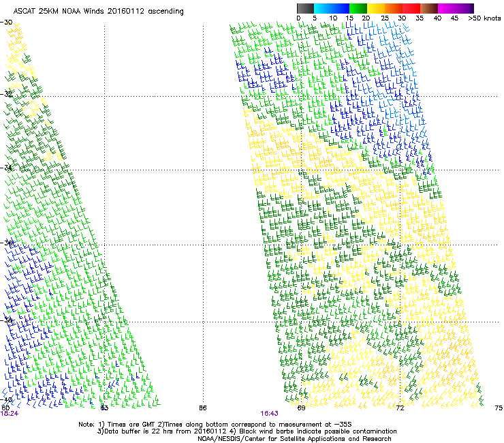Click the orange 25-30 knots color segment
The image size is (504, 443).
tap(394, 8)
